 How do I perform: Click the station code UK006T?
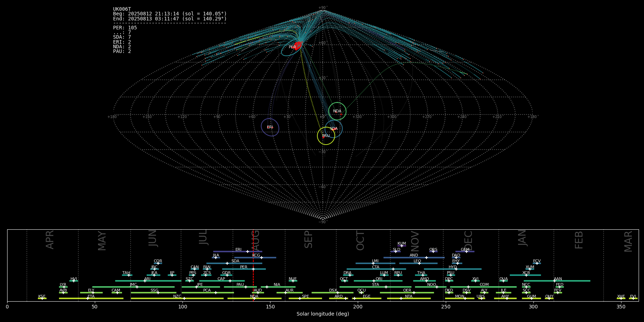pyautogui.click(x=122, y=9)
